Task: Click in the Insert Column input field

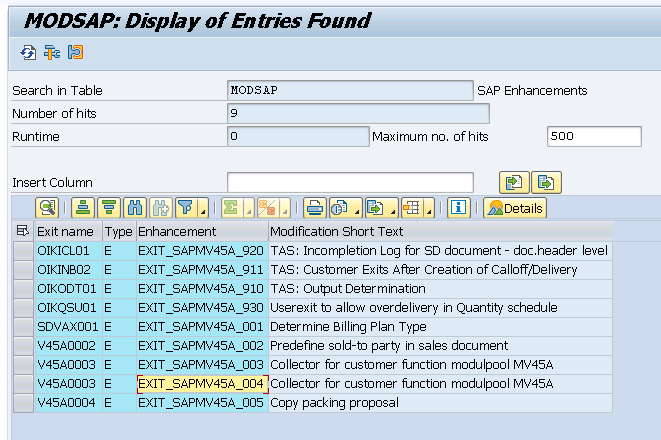Action: (x=350, y=182)
